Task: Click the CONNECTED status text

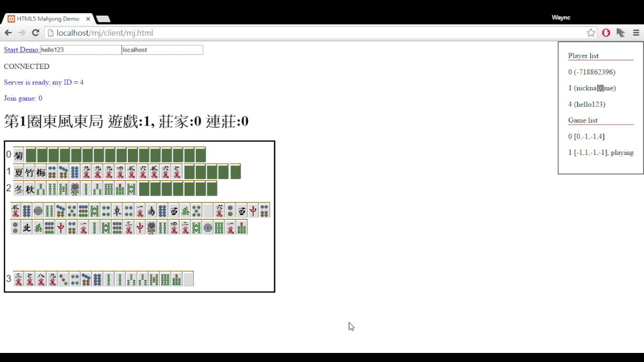Action: point(27,66)
